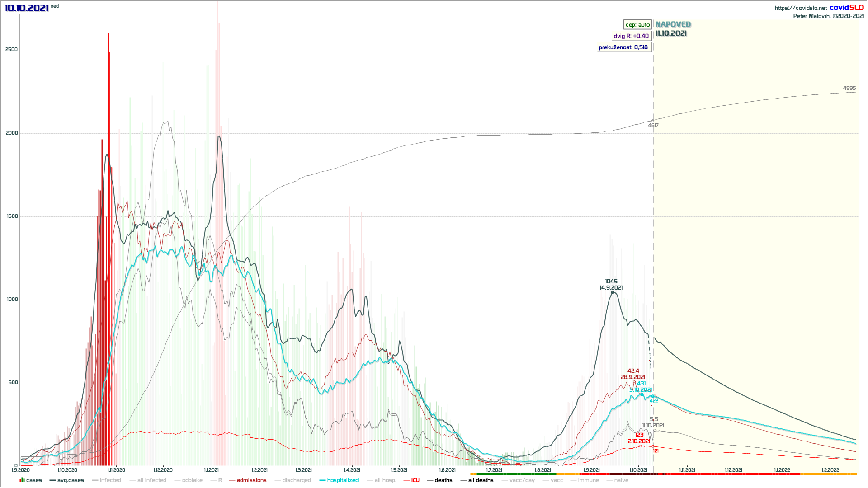Screen dimensions: 868x488
Task: Click the 14.9.2021 peak marker
Action: tap(613, 293)
